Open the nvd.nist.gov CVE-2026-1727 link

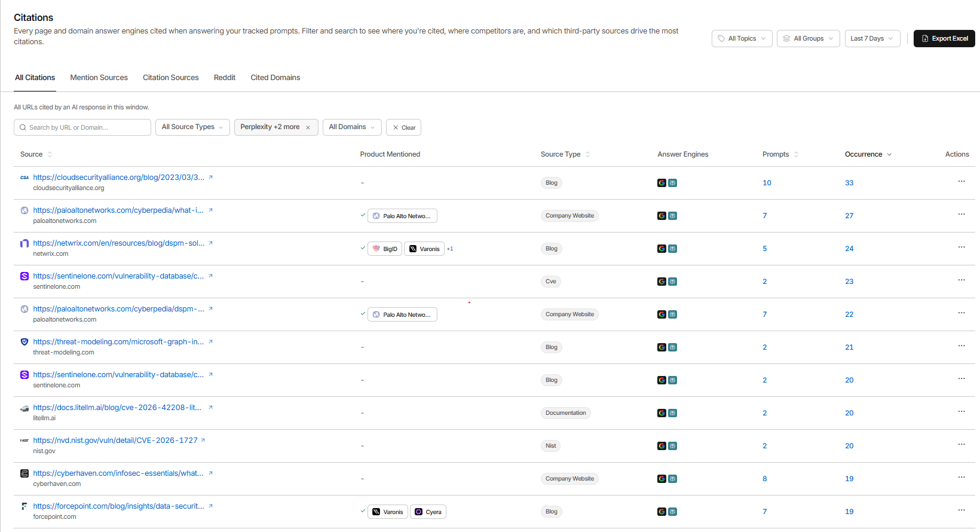115,441
